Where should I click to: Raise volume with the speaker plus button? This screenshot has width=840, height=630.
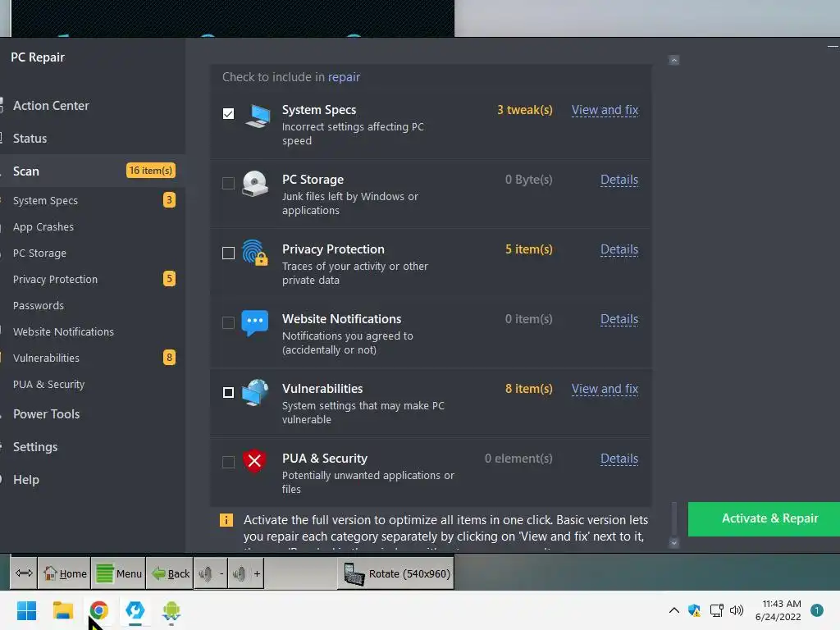point(246,573)
